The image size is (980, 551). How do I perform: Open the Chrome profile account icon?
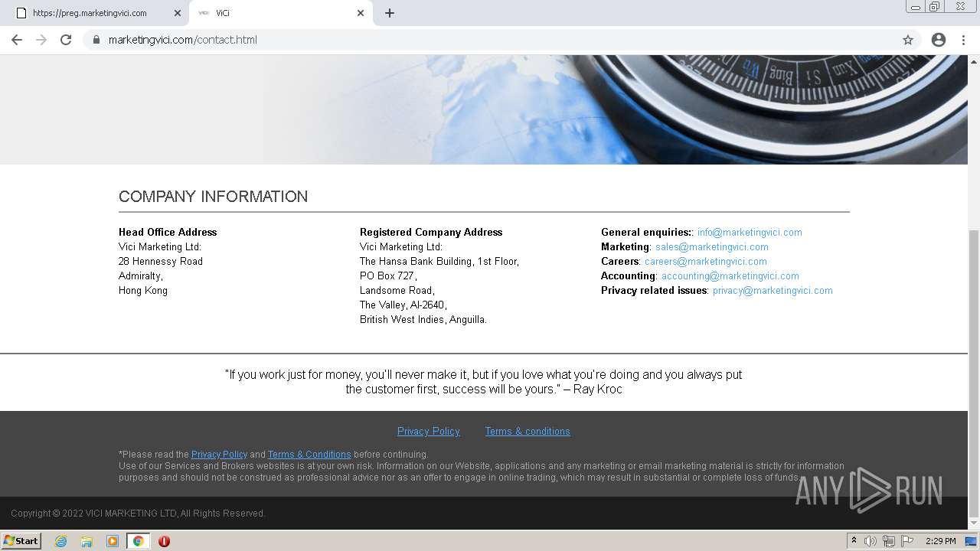(939, 40)
